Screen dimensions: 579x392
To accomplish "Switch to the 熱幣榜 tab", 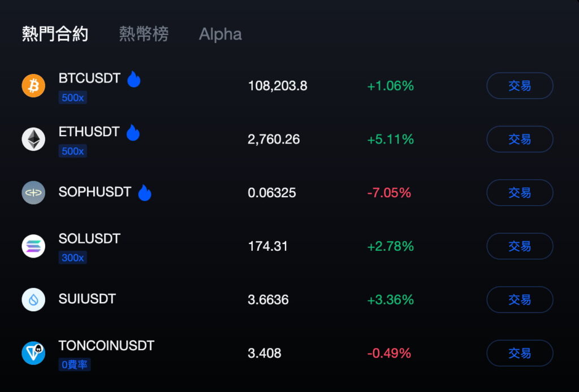I will coord(144,34).
